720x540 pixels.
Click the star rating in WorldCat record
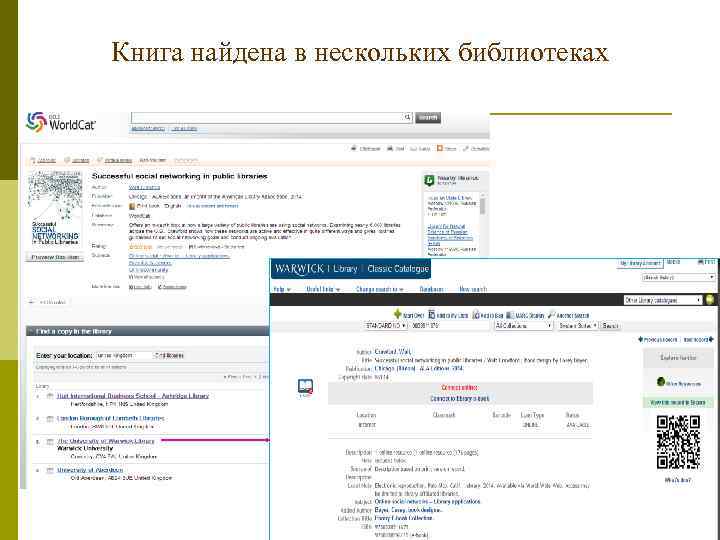point(140,247)
